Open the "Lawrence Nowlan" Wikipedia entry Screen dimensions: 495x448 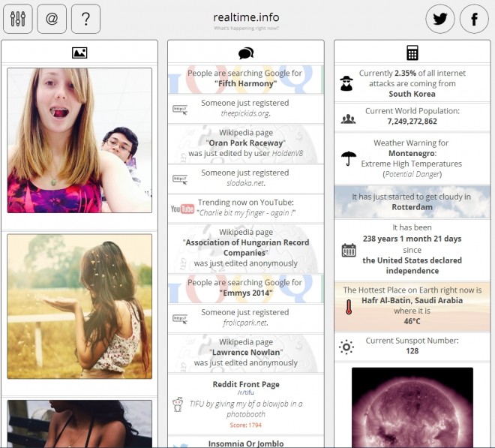point(246,353)
